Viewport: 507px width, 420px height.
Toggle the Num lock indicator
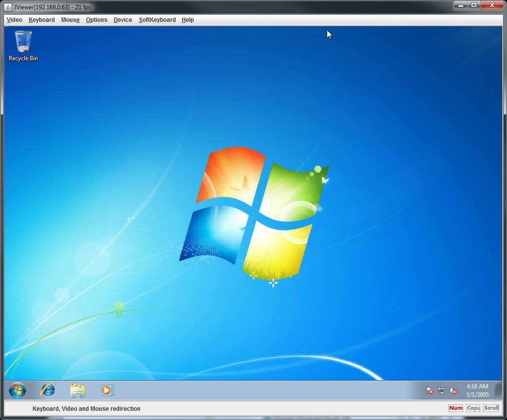pyautogui.click(x=455, y=408)
